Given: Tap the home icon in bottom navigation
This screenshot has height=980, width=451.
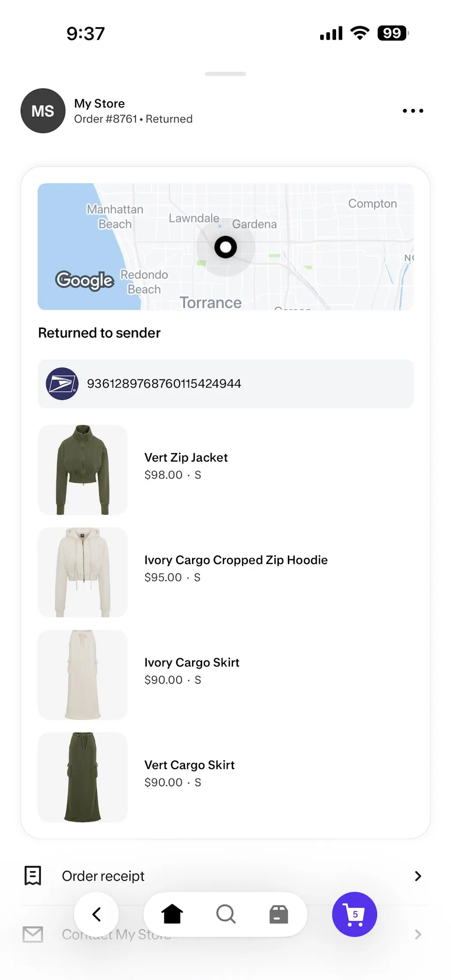Looking at the screenshot, I should pos(172,914).
